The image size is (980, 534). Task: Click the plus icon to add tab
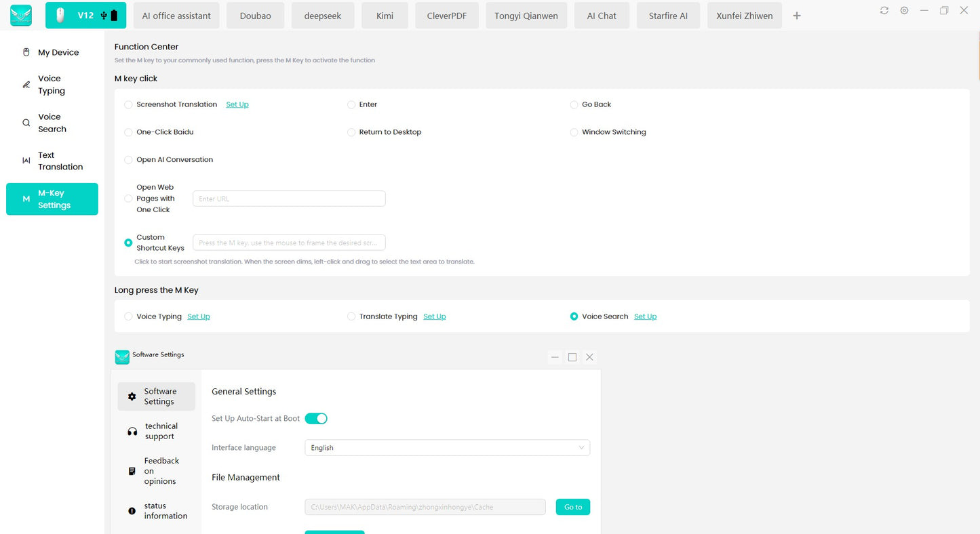(797, 16)
